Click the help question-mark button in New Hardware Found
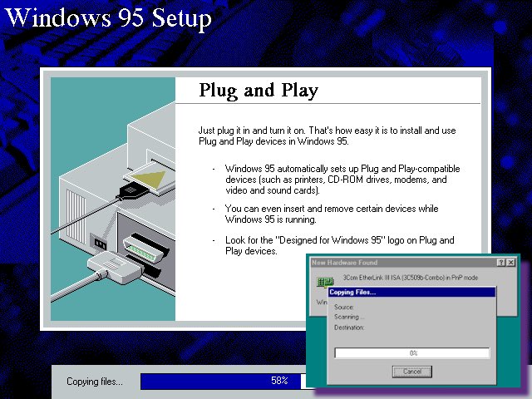The height and width of the screenshot is (399, 532). point(501,263)
